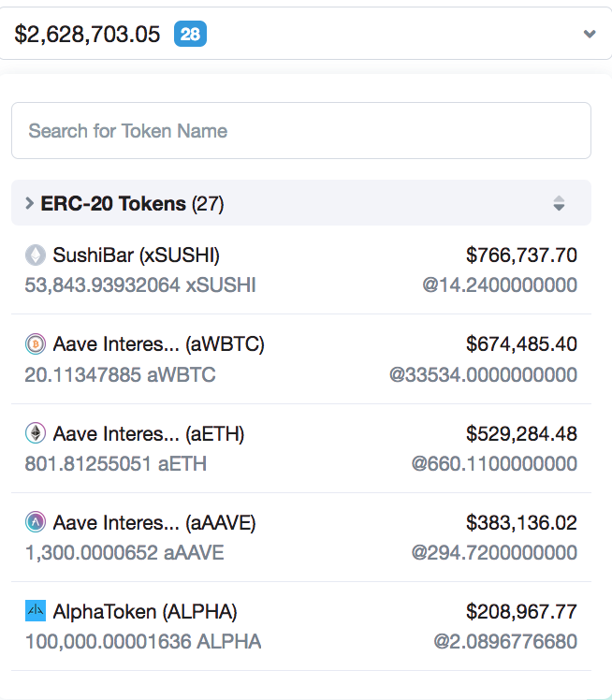Expand the $2,628,703.05 balance selector
This screenshot has height=700, width=612.
click(x=88, y=35)
